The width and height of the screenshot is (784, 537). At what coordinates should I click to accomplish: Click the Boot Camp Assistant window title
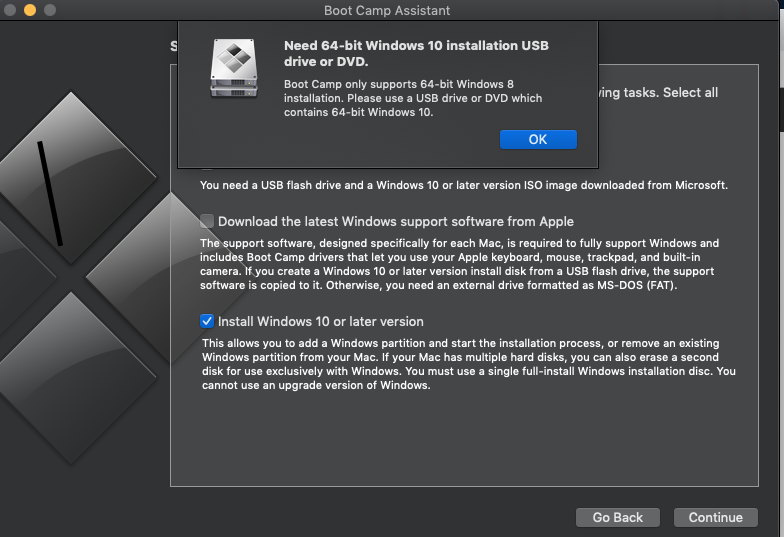386,10
